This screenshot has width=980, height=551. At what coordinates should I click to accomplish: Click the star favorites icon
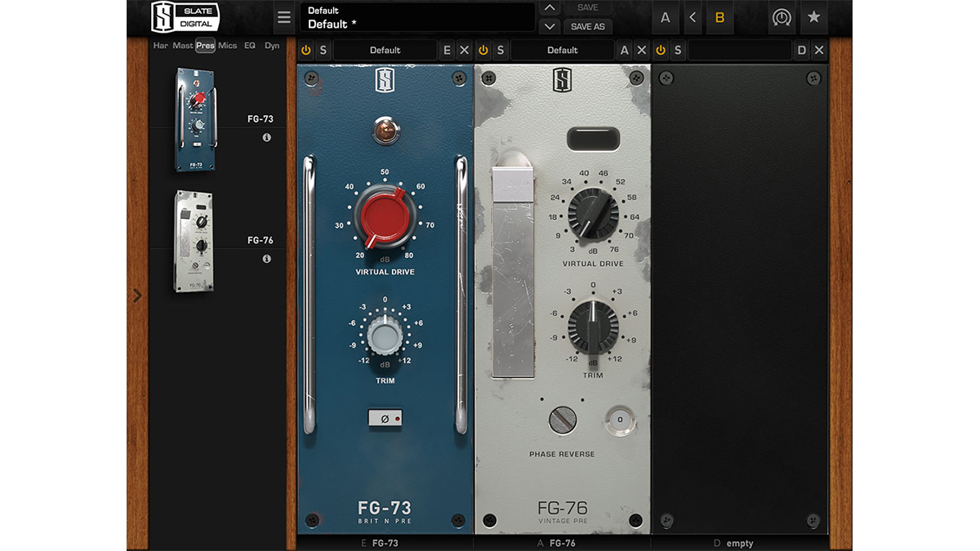[813, 17]
